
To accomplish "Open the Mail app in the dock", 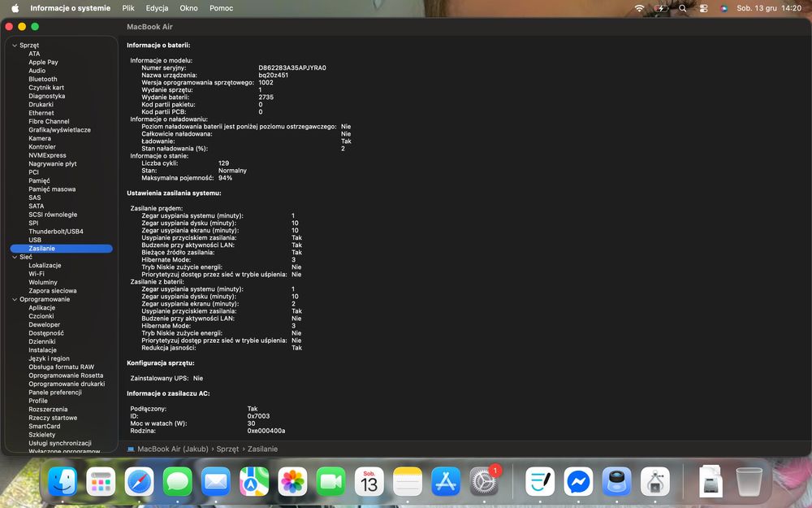I will 215,481.
